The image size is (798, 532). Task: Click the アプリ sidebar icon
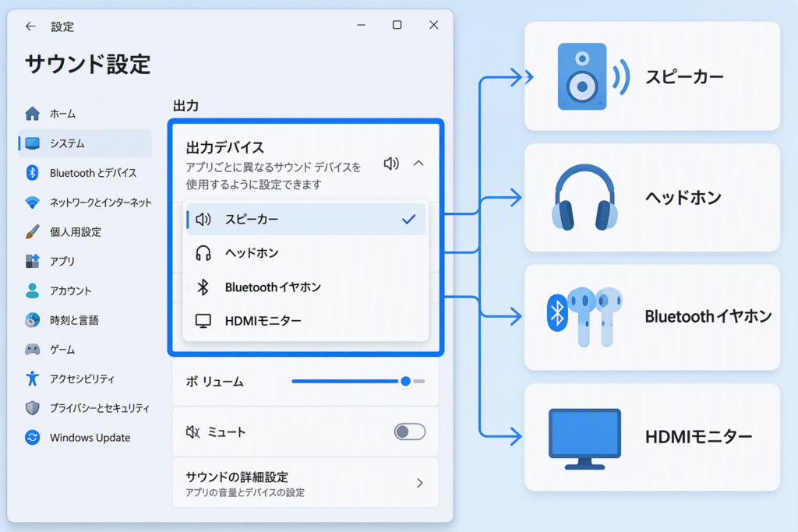point(32,261)
